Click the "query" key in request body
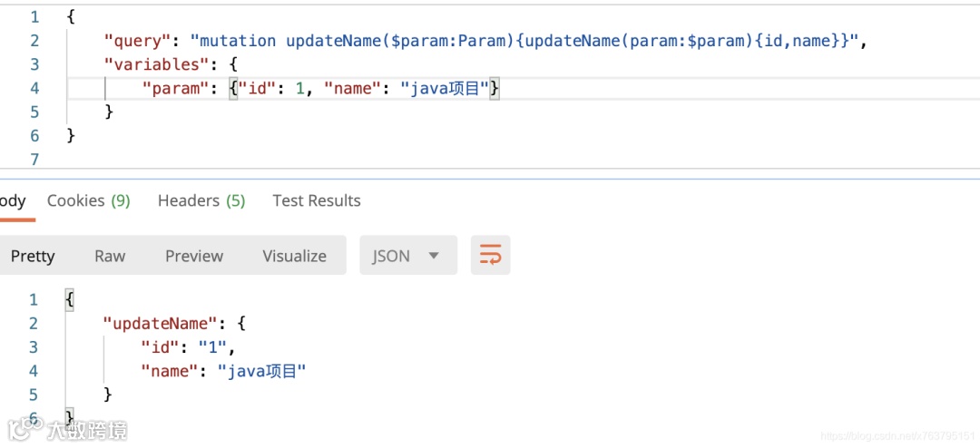This screenshot has width=980, height=448. tap(138, 41)
